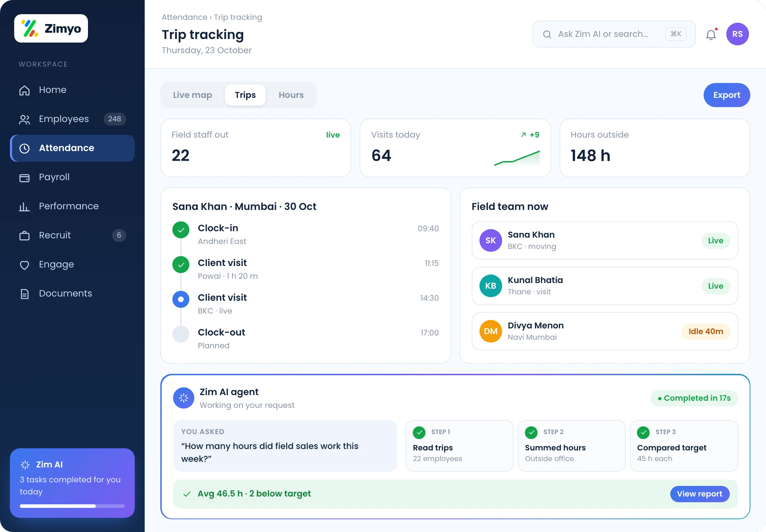Select Attendance in the sidebar
This screenshot has width=766, height=532.
pos(72,148)
